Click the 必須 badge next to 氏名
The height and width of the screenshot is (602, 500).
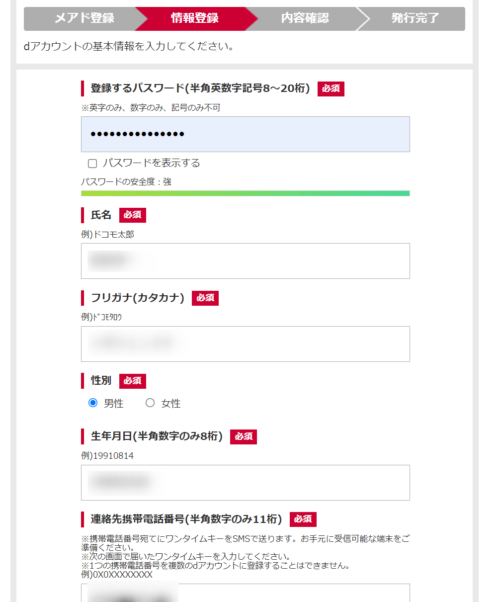132,215
